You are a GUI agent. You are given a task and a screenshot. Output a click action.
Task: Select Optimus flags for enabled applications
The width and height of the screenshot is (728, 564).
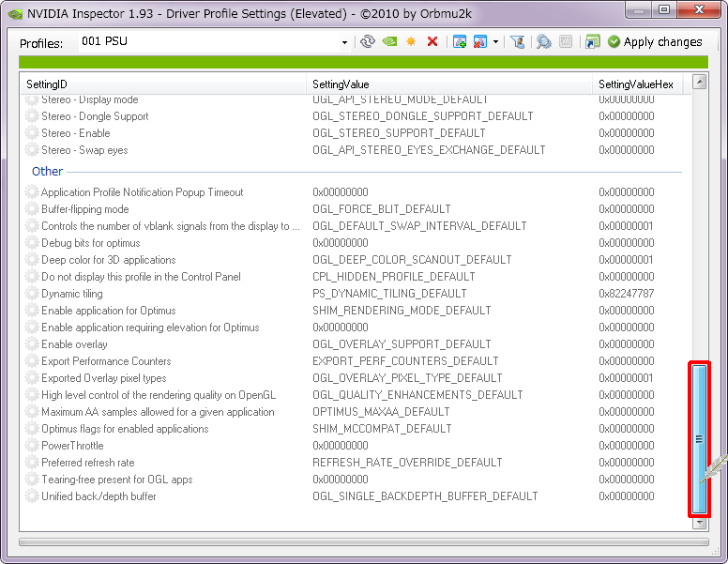[353, 429]
